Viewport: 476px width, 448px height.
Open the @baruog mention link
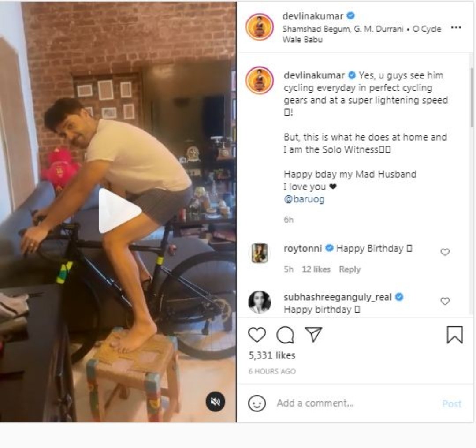304,199
